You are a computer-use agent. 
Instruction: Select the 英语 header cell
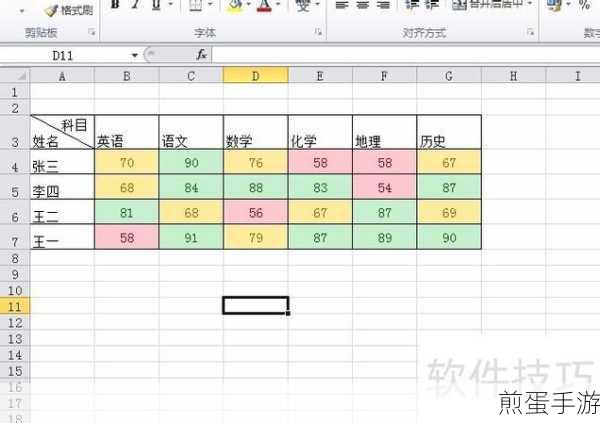coord(127,132)
